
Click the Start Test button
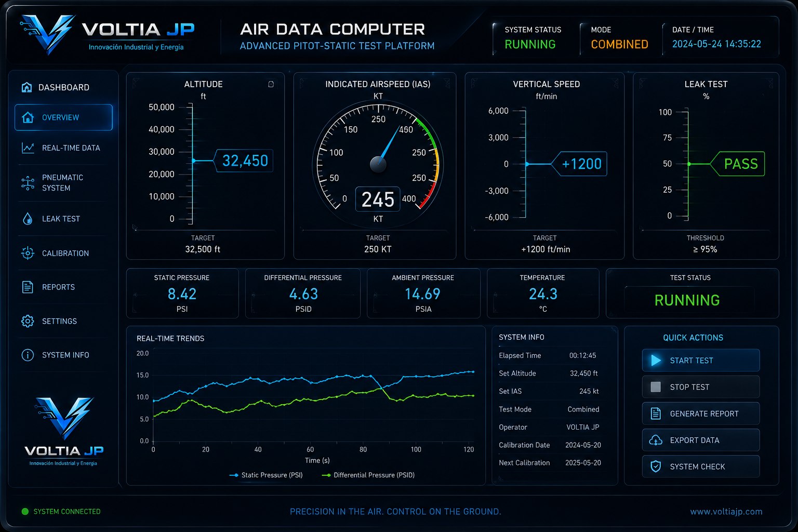point(701,361)
